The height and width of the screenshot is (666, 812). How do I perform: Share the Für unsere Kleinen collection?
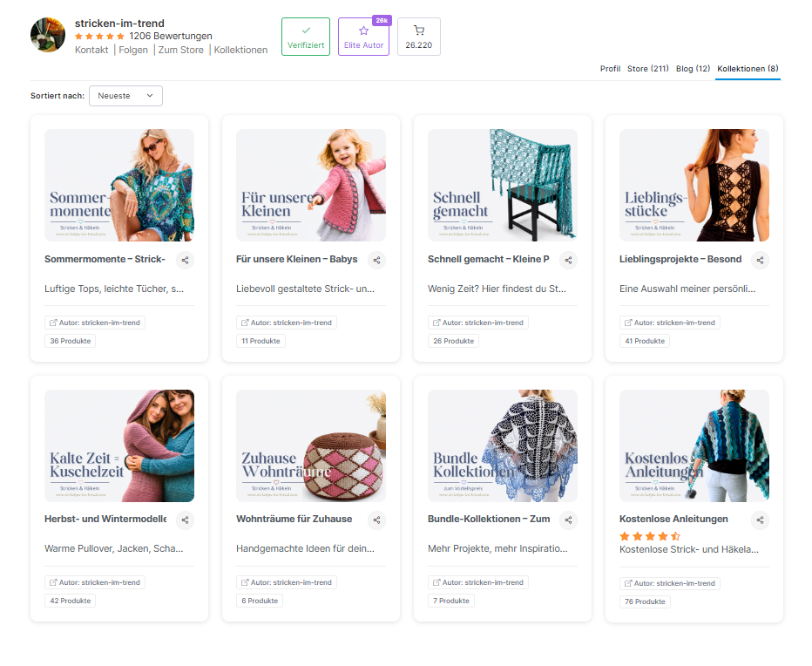click(x=376, y=260)
